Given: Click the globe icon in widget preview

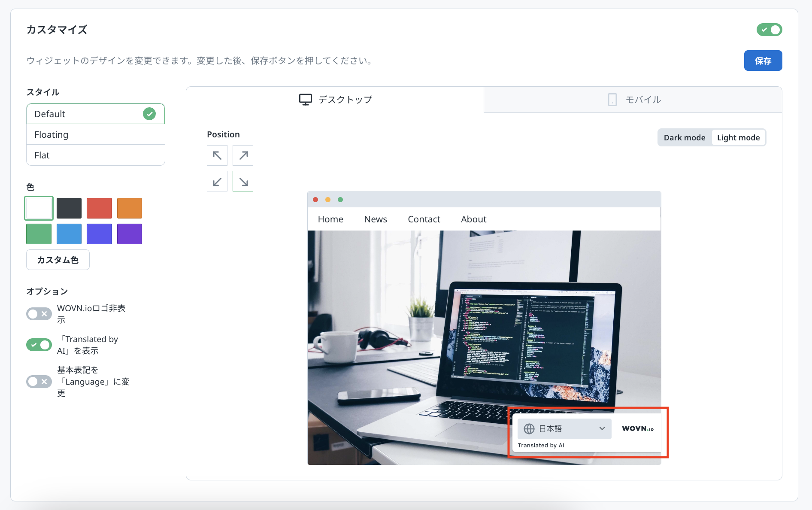Looking at the screenshot, I should pos(529,429).
